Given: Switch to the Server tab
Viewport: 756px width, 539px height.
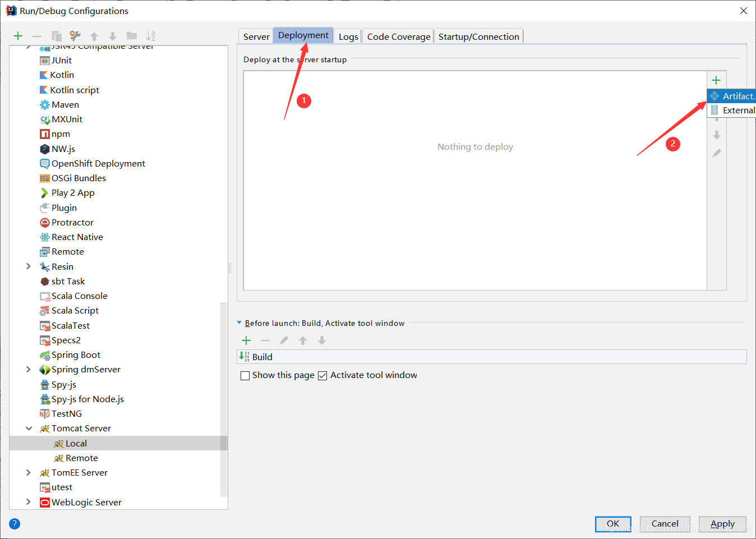Looking at the screenshot, I should 256,36.
